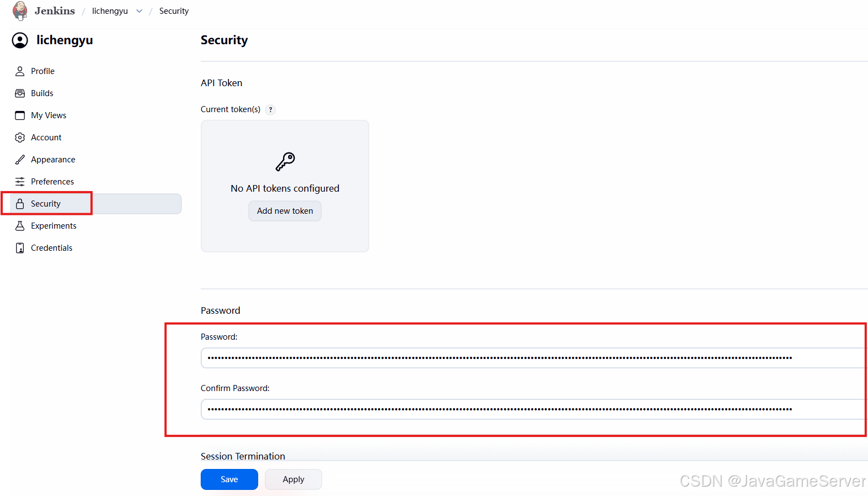The height and width of the screenshot is (496, 868).
Task: Click the Jenkins butler logo icon
Action: click(20, 10)
